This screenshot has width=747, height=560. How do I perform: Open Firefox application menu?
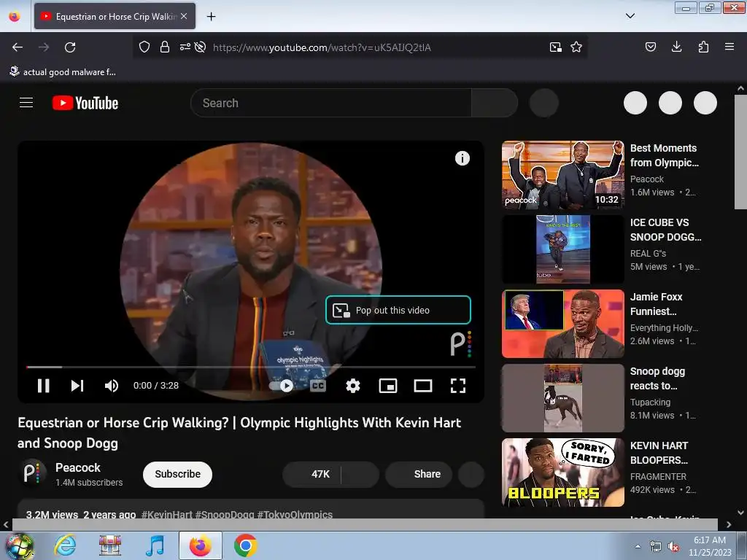[x=729, y=47]
